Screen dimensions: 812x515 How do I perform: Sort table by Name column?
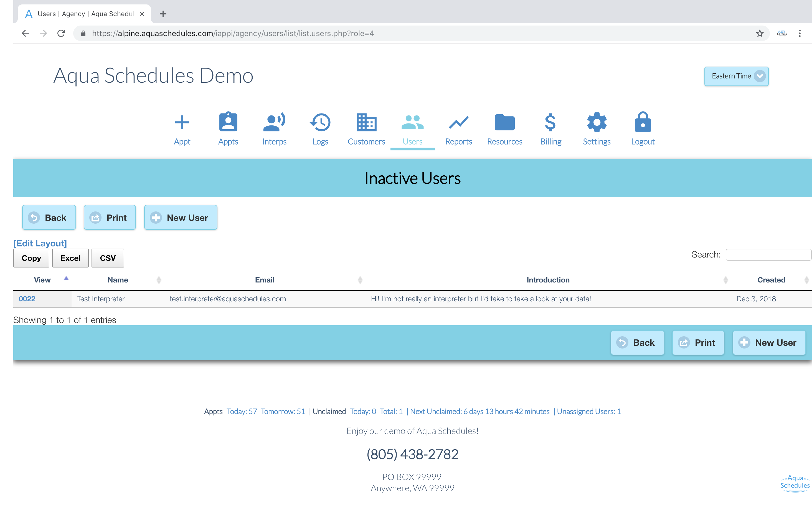click(x=118, y=280)
